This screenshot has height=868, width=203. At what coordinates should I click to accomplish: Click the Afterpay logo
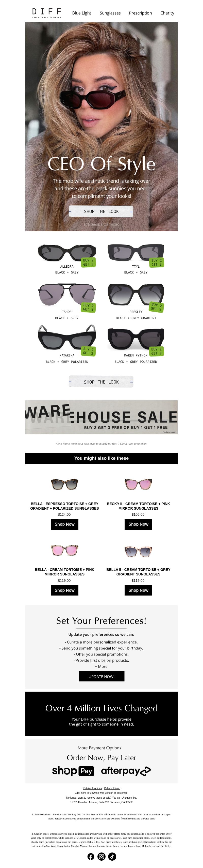click(126, 771)
